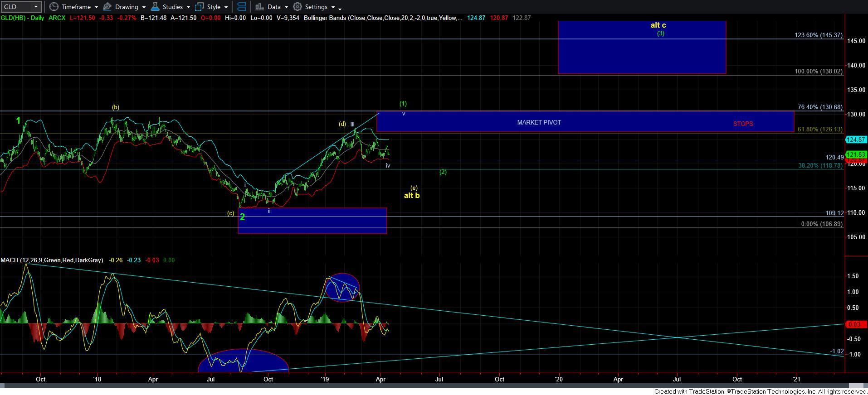Select the green wave 1 label

pos(18,120)
